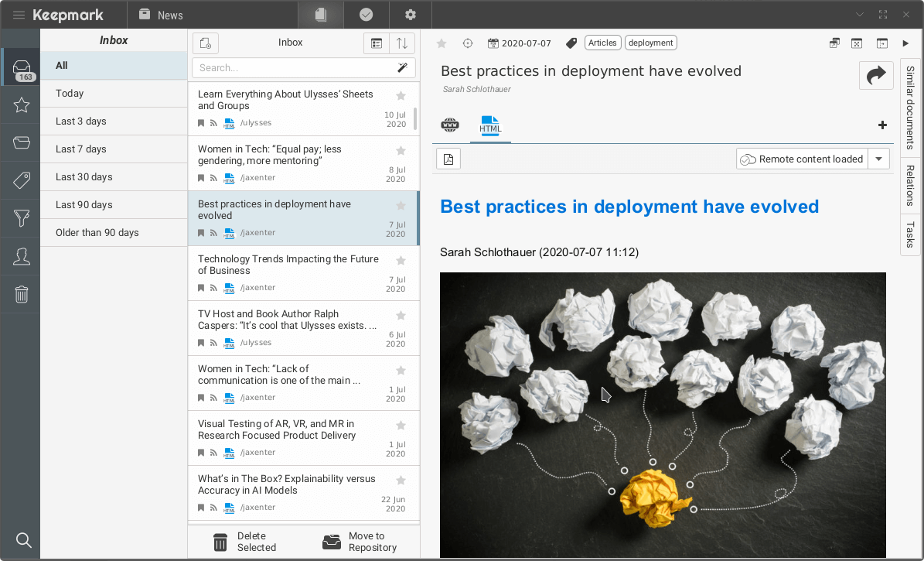Click the share arrow button

point(876,75)
